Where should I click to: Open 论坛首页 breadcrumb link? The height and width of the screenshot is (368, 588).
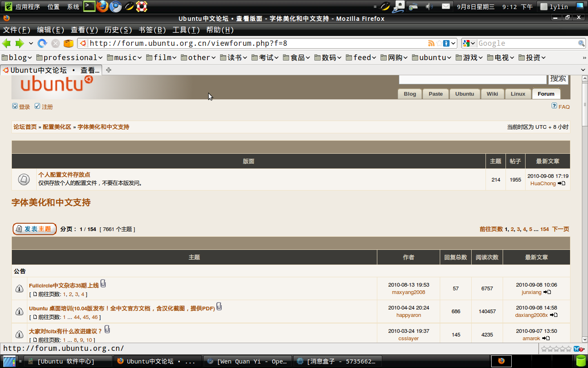[25, 127]
